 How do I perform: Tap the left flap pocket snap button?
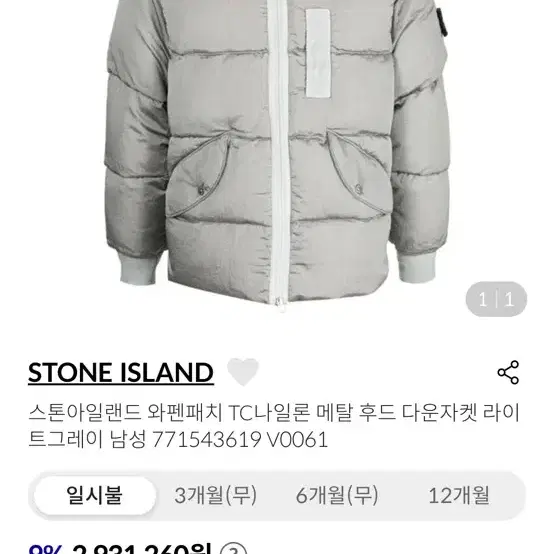click(x=201, y=190)
